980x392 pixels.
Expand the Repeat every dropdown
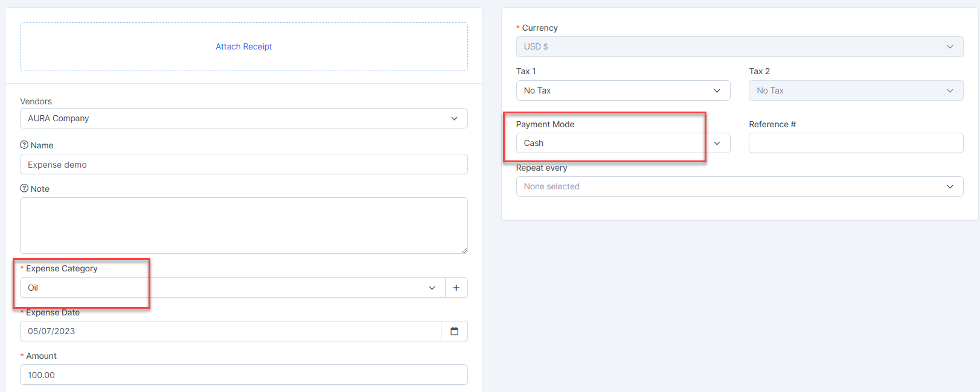click(x=739, y=186)
